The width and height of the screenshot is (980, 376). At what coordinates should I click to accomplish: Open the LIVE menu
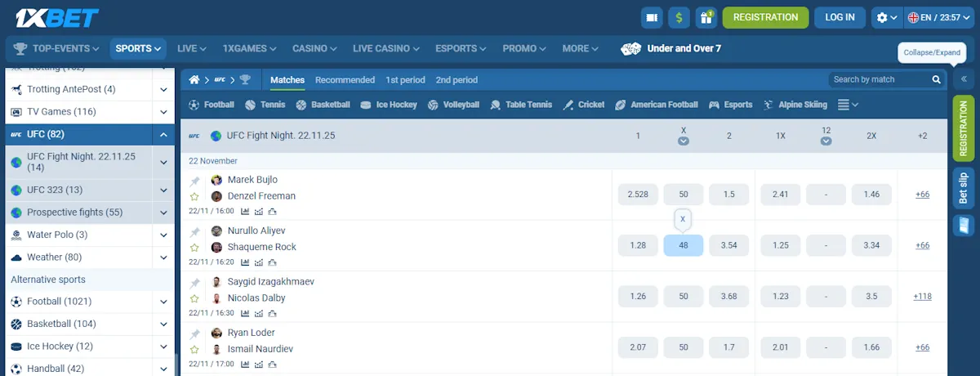click(191, 48)
